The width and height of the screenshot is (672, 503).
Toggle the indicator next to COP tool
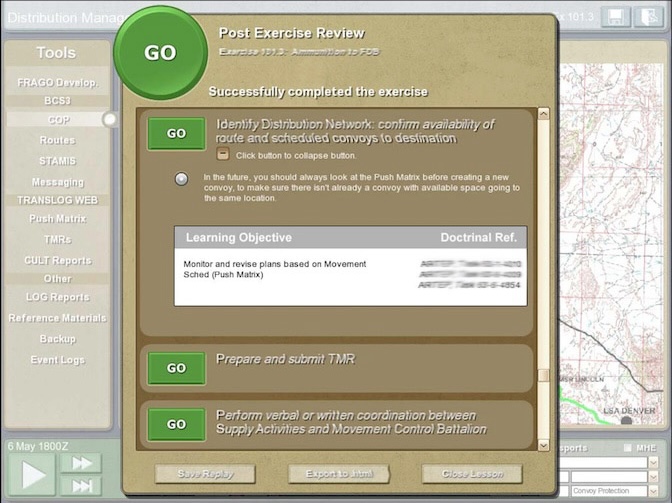109,119
